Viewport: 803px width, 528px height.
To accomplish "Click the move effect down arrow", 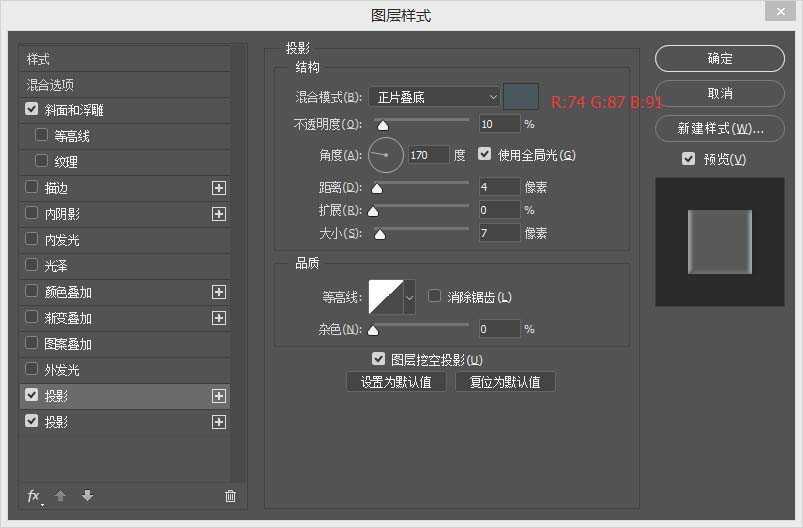I will coord(87,496).
